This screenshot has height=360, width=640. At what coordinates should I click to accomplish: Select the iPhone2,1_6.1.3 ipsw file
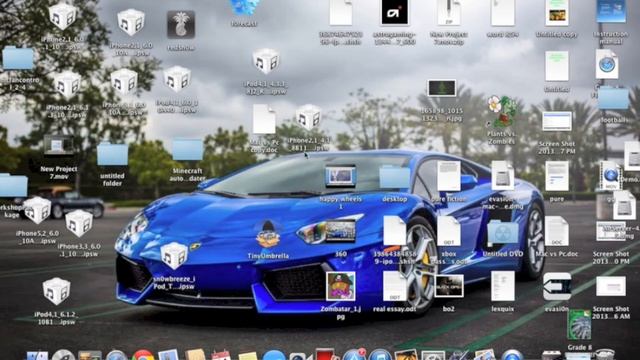pyautogui.click(x=67, y=85)
